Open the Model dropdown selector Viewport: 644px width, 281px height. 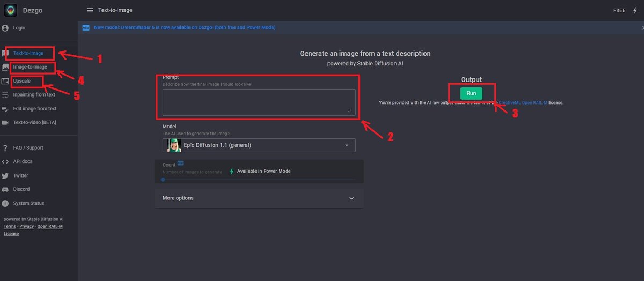click(259, 145)
